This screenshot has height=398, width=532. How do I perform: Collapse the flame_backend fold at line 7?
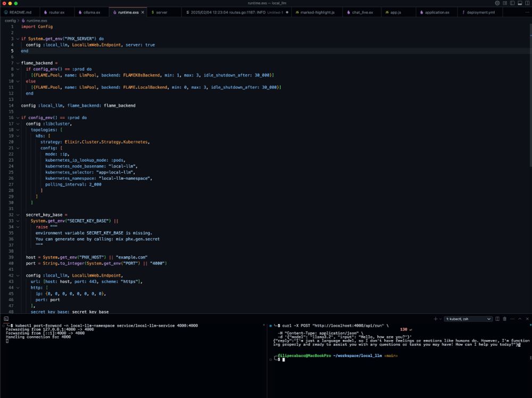click(x=18, y=63)
